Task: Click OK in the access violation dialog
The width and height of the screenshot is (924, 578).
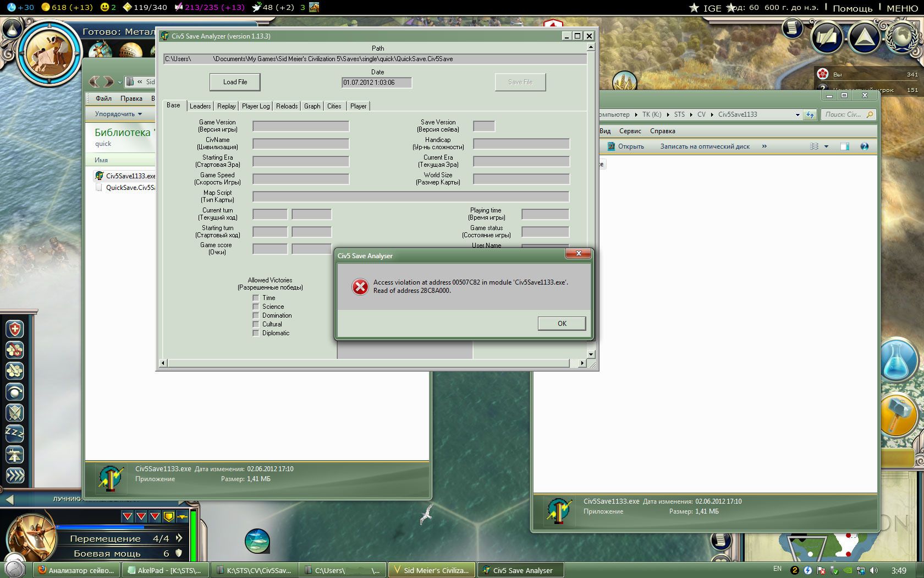Action: point(562,324)
